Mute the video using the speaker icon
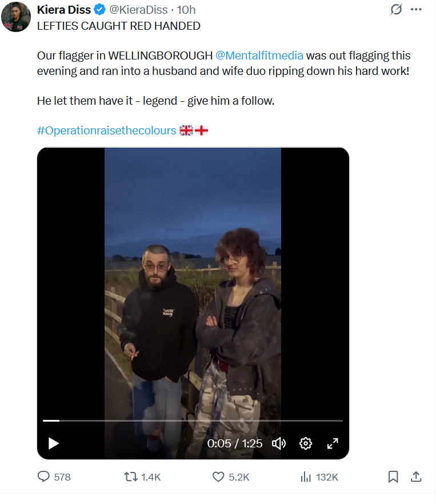The width and height of the screenshot is (436, 504). point(279,443)
